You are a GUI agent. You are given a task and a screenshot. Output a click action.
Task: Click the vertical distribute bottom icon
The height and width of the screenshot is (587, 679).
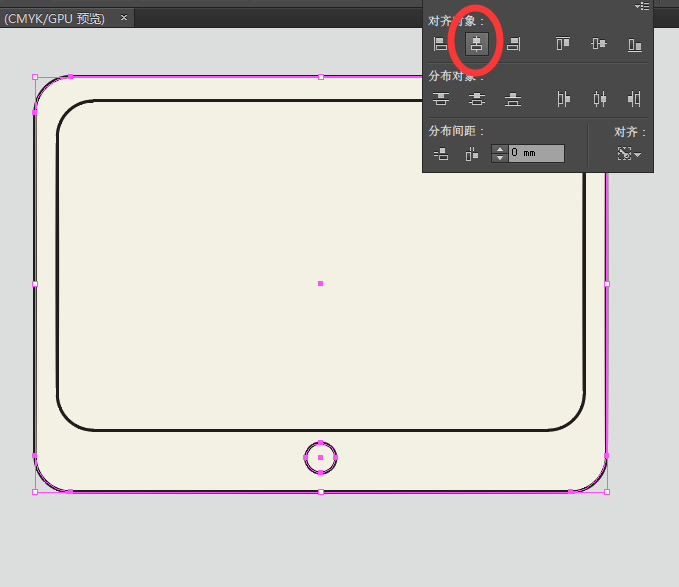tap(513, 99)
